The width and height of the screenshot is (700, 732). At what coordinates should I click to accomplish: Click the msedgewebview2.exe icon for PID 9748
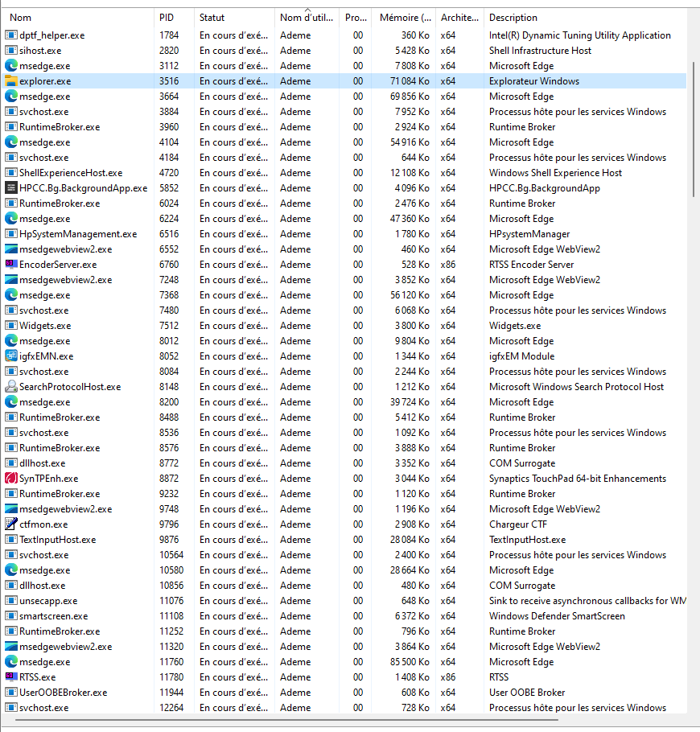tap(10, 509)
